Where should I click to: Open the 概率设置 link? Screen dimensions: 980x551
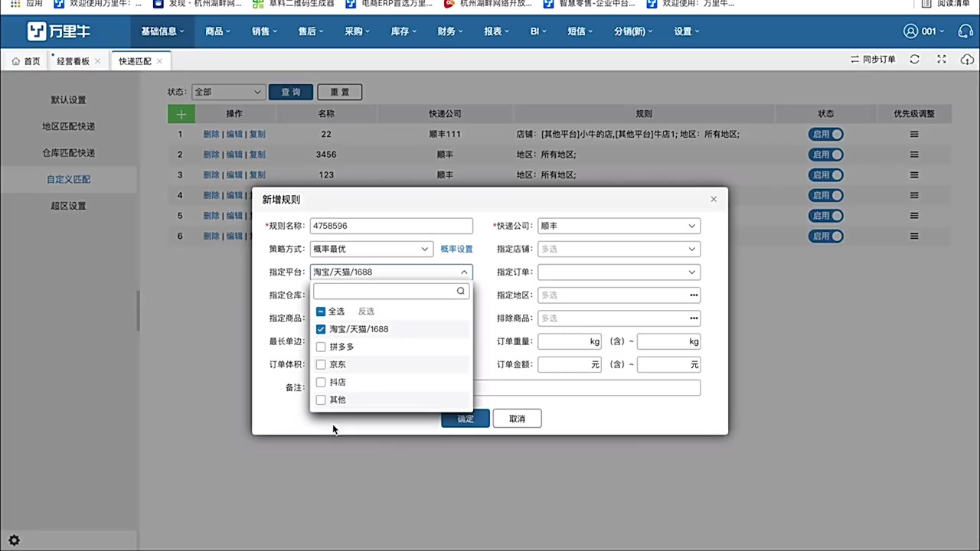456,249
